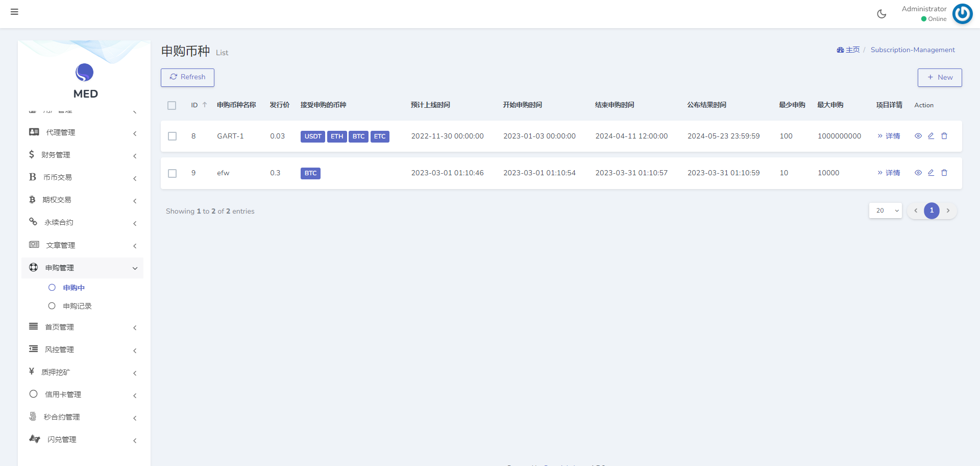Screen dimensions: 980x466
Task: Open the 申购记录 submenu item
Action: [77, 306]
